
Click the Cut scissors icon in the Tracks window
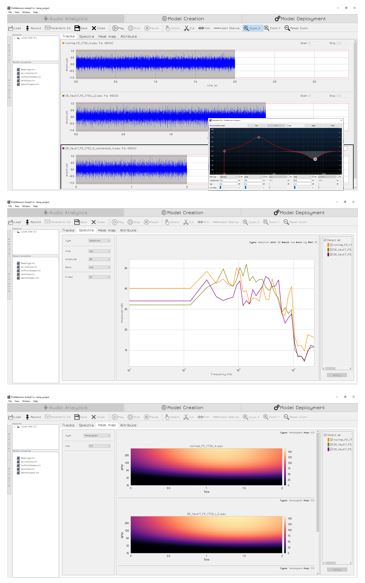(187, 28)
